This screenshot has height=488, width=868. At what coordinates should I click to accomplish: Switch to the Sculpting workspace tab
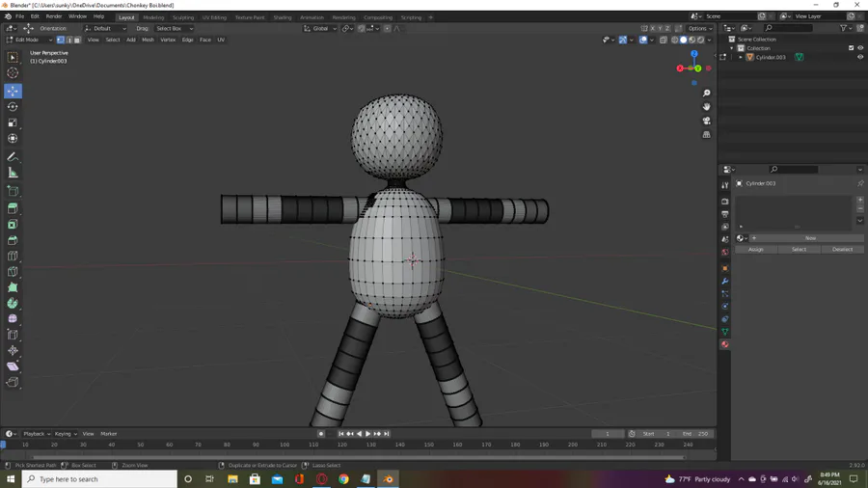point(183,17)
